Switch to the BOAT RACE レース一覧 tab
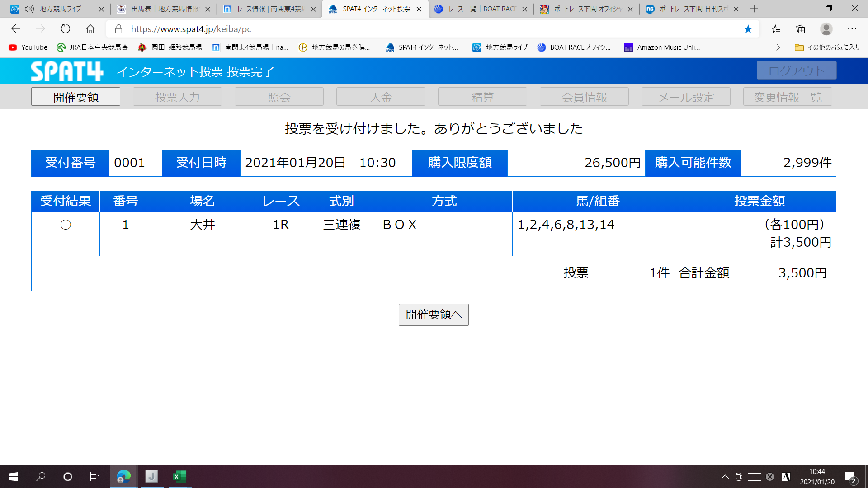This screenshot has height=488, width=868. [x=481, y=9]
